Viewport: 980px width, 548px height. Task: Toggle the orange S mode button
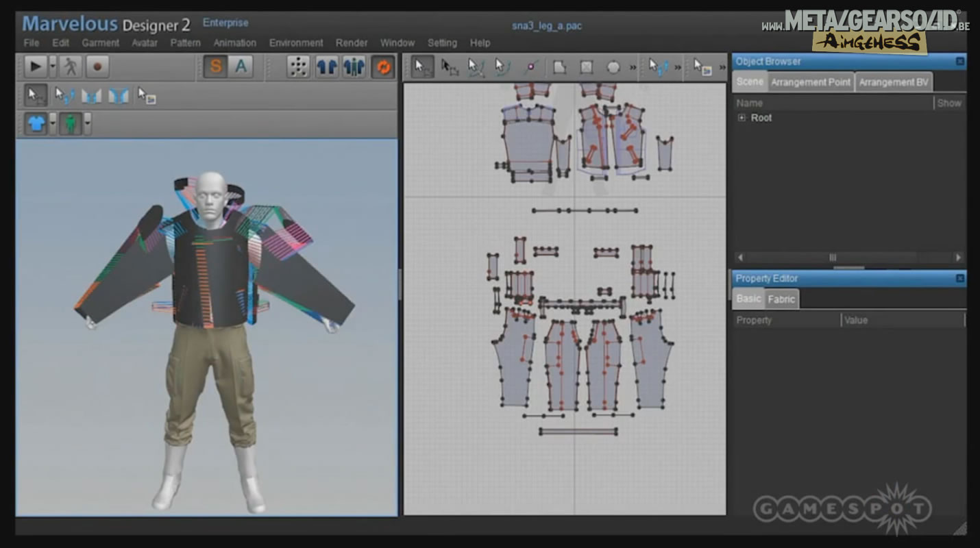point(215,66)
